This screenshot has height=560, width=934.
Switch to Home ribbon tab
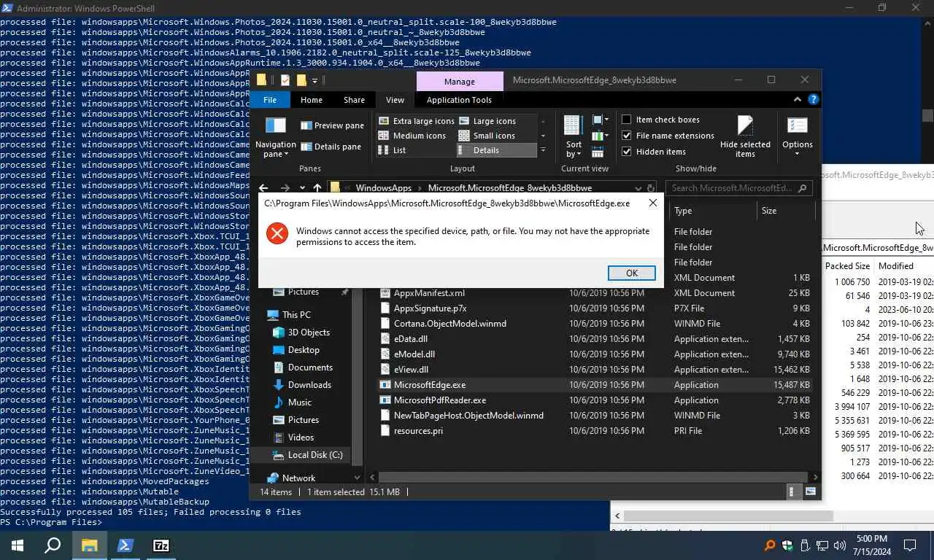coord(312,100)
